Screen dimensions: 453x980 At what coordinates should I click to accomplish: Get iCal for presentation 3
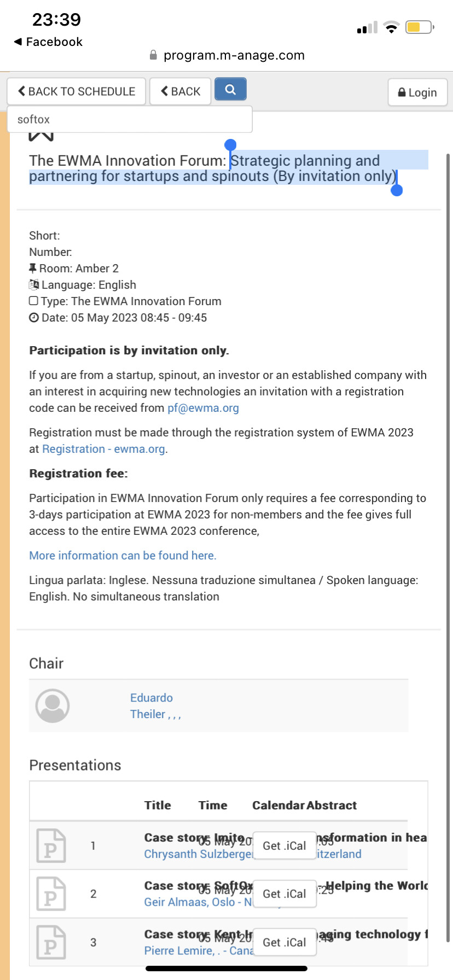(x=284, y=942)
